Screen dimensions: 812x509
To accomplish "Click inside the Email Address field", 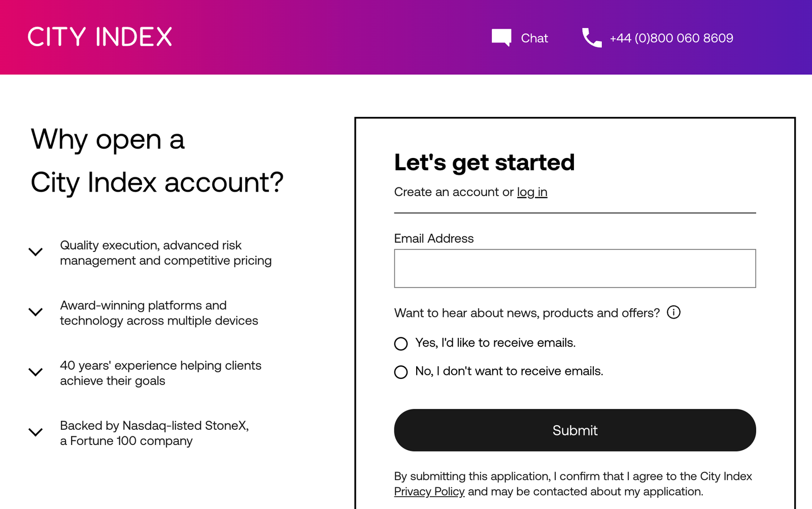I will coord(574,268).
